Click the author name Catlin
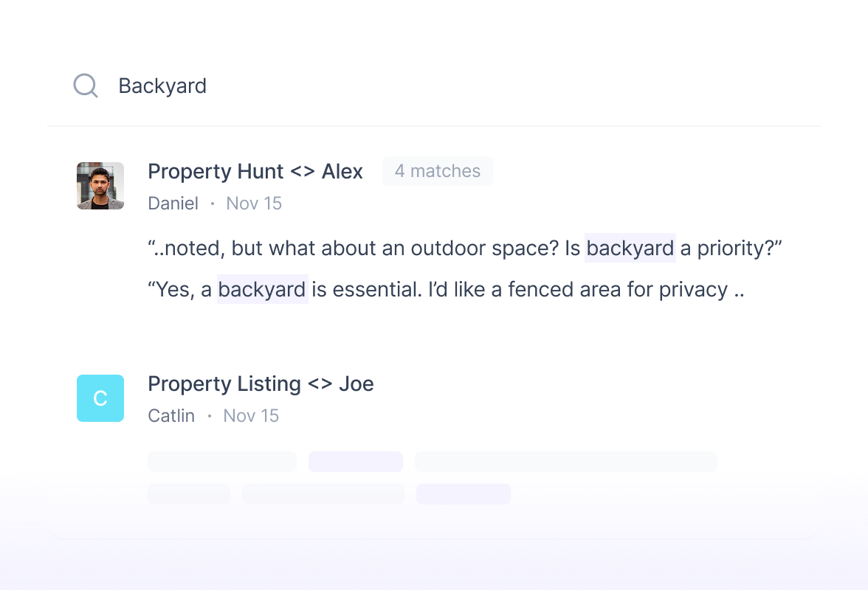 pos(171,416)
